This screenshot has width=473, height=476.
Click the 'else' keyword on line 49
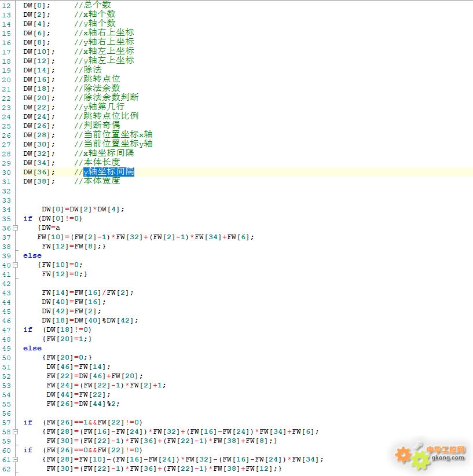tap(32, 348)
